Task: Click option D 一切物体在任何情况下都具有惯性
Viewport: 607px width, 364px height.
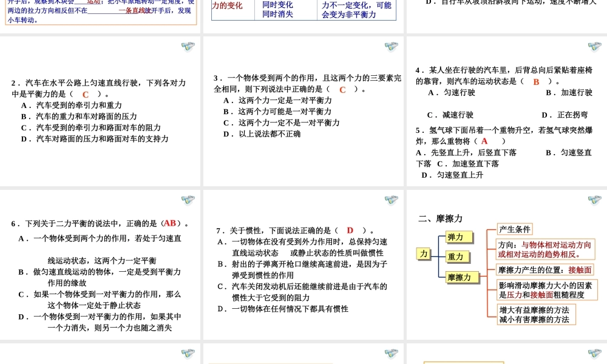Action: [x=283, y=309]
